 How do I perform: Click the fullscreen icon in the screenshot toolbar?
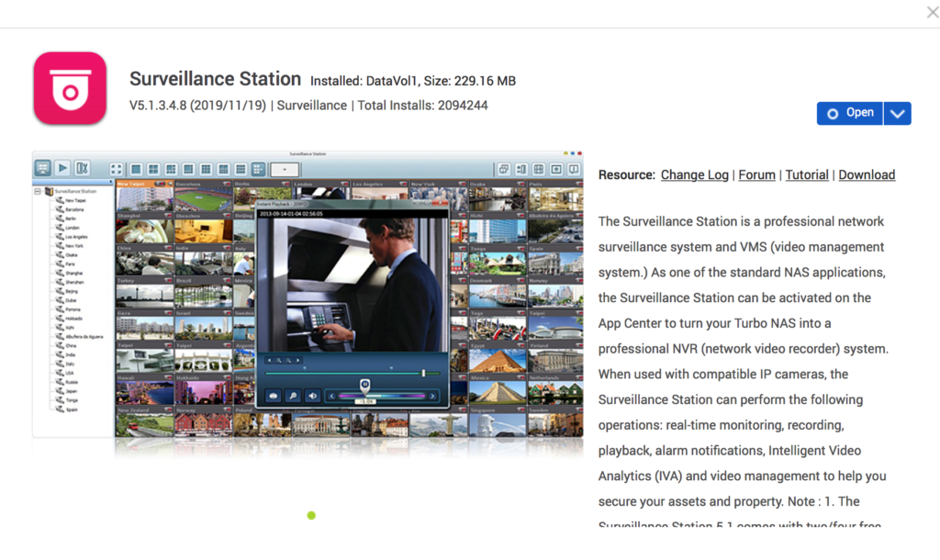[x=117, y=169]
